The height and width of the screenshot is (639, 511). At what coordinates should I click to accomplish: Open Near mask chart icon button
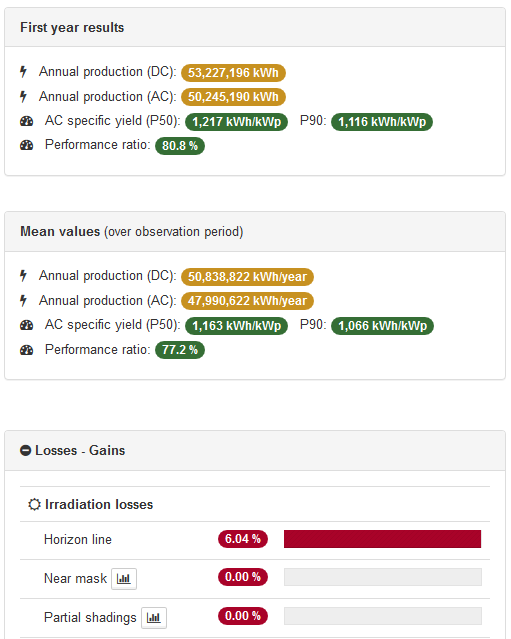[124, 578]
